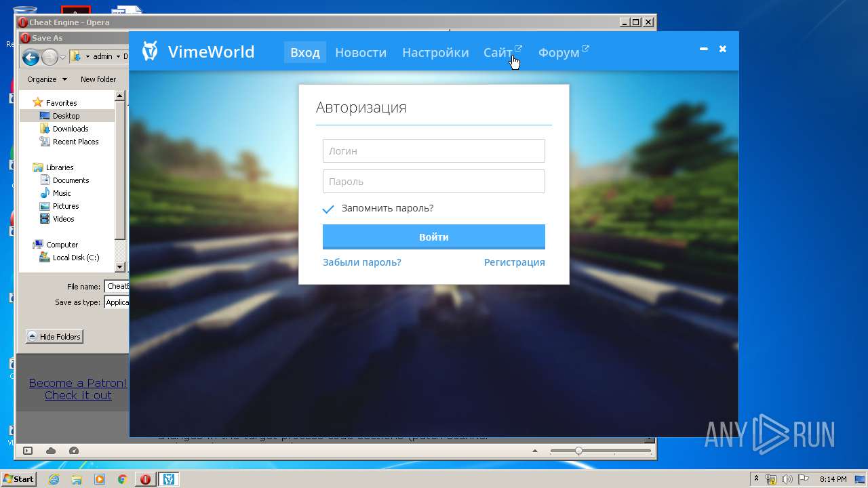
Task: Toggle the Запомнить пароль checkbox
Action: tap(328, 209)
